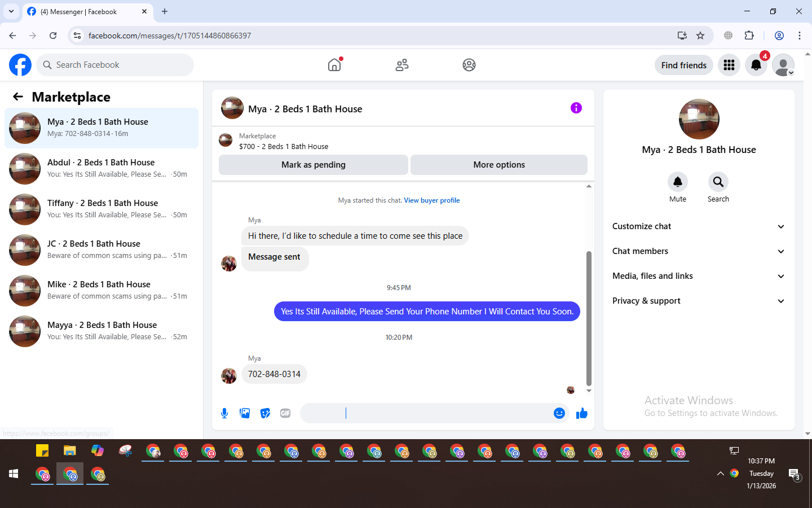812x508 pixels.
Task: Expand Customize chat section
Action: [x=699, y=226]
